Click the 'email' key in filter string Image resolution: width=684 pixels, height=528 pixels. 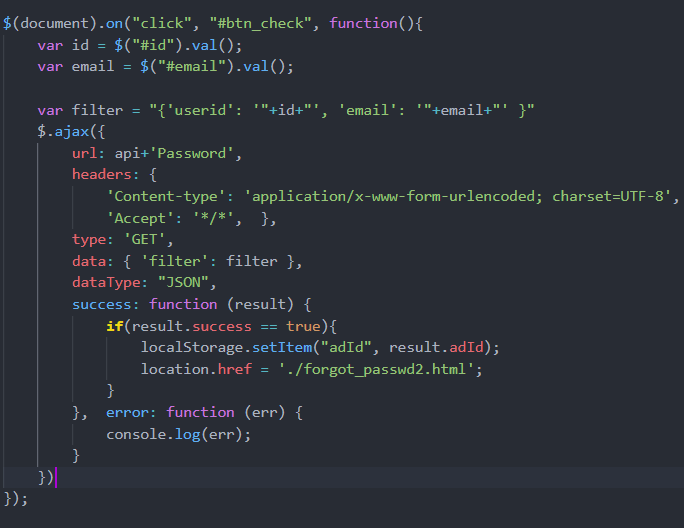point(367,110)
